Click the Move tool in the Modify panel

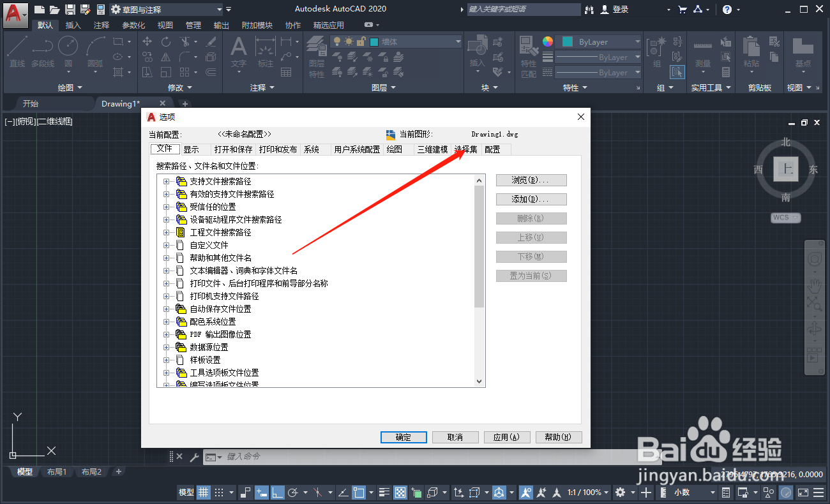147,41
